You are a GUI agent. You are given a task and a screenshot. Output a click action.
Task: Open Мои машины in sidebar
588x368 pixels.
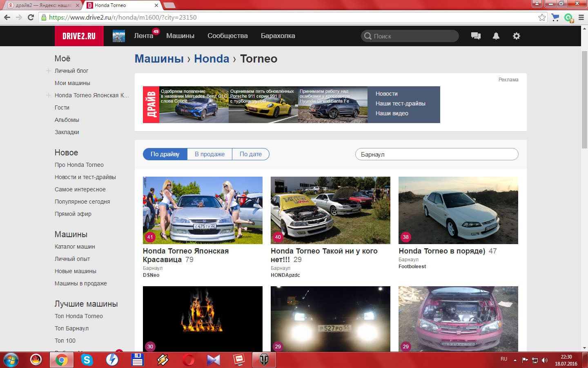72,83
